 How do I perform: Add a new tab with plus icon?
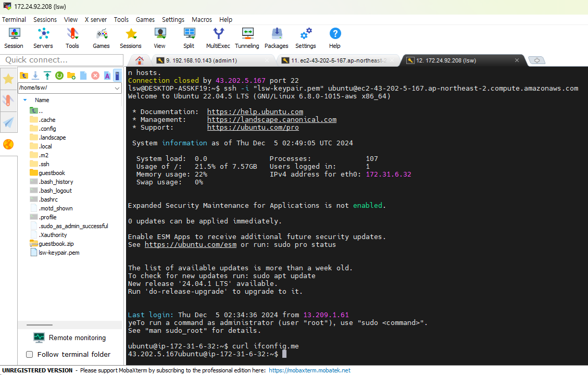(x=536, y=60)
